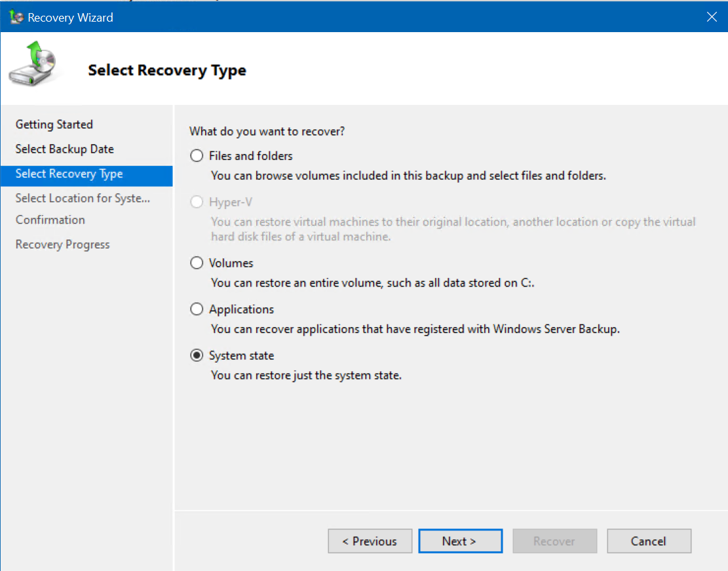The image size is (728, 571).
Task: Click the Previous button
Action: point(370,541)
